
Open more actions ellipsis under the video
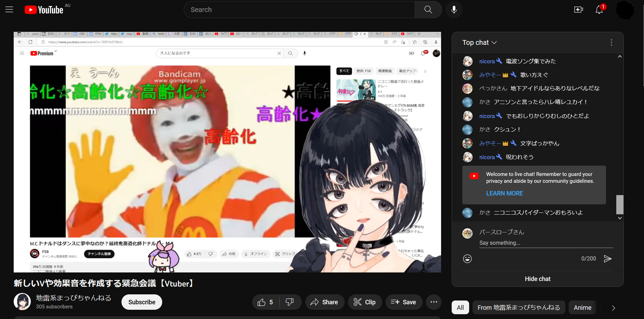point(434,302)
